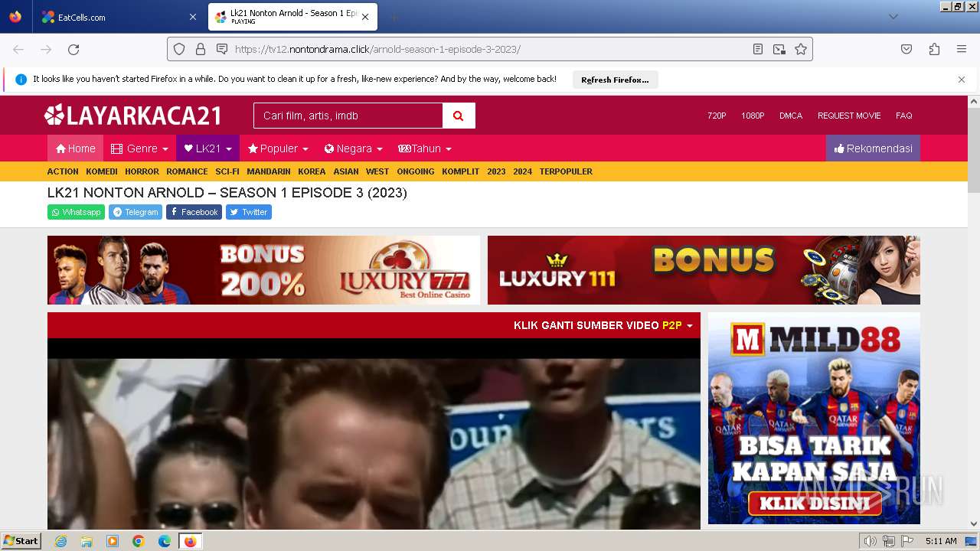This screenshot has height=551, width=980.
Task: Open the DMCA link
Action: coord(791,116)
